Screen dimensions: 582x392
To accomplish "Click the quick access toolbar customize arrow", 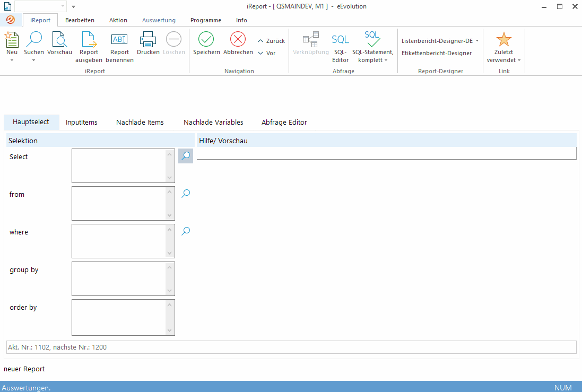I will pyautogui.click(x=74, y=6).
